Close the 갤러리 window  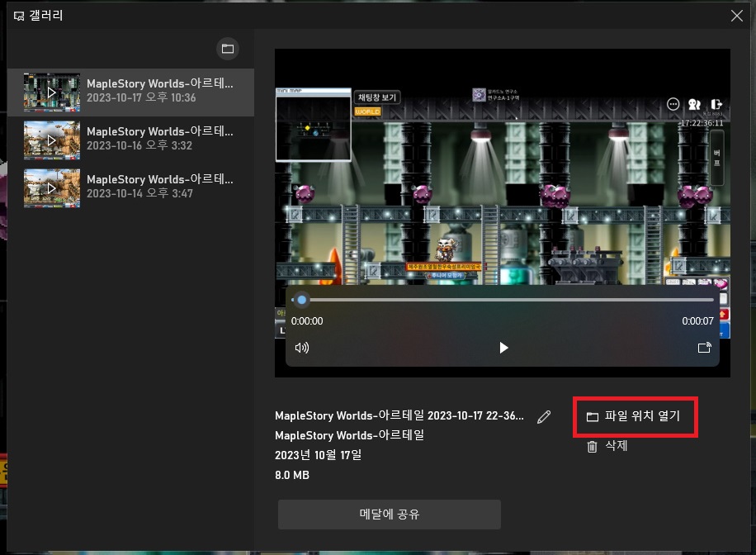pos(737,16)
